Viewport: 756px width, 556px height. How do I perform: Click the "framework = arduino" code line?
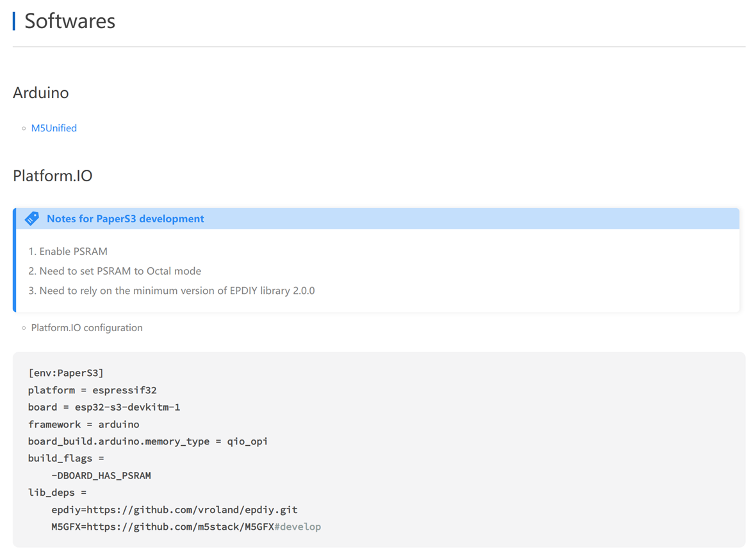pyautogui.click(x=83, y=424)
